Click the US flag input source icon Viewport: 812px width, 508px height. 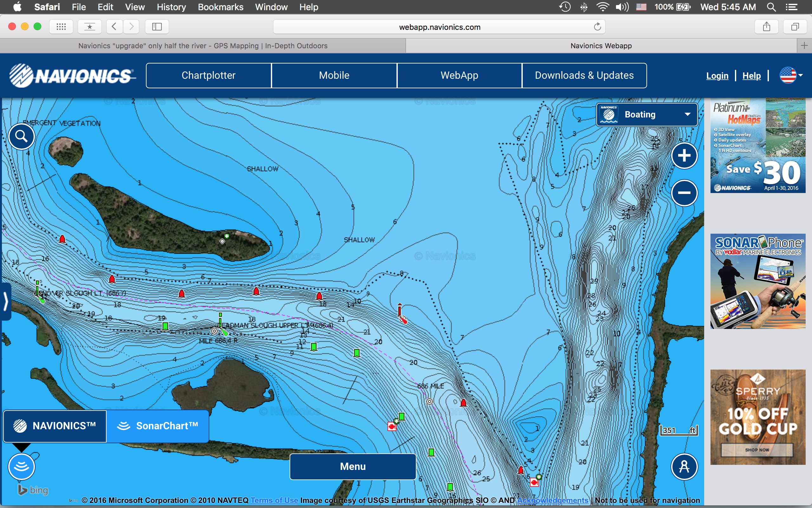(641, 7)
